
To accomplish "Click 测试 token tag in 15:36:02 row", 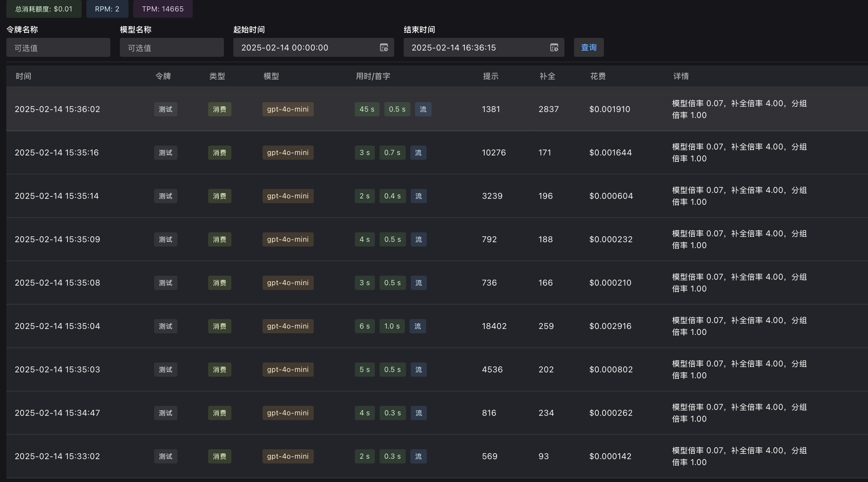I will click(x=166, y=109).
